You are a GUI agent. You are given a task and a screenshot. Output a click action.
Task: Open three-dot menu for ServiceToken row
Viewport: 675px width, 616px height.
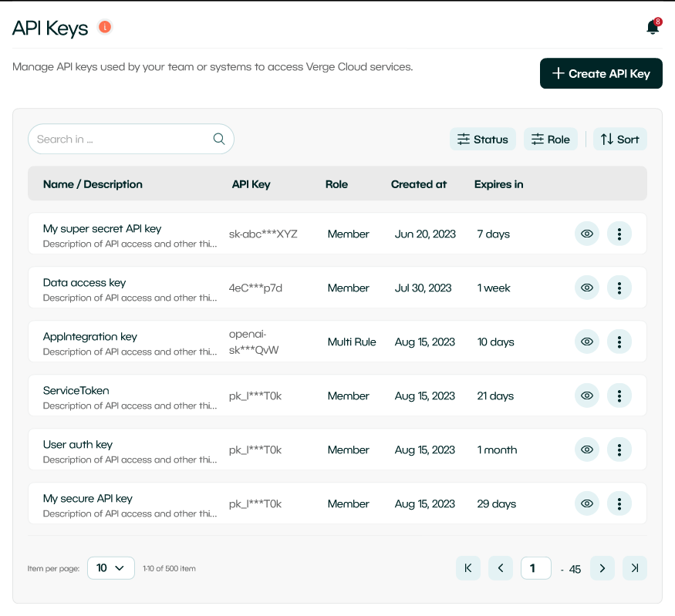pos(619,396)
